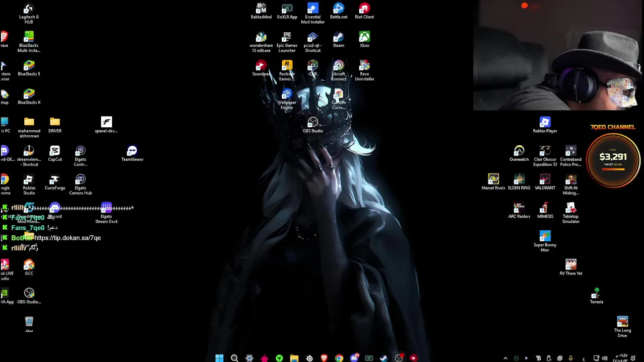Open the Recycle Bin
Screen dimensions: 644x362
click(29, 325)
